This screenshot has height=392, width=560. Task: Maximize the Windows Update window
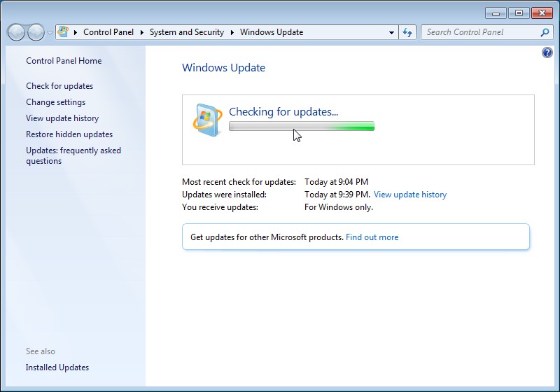519,13
